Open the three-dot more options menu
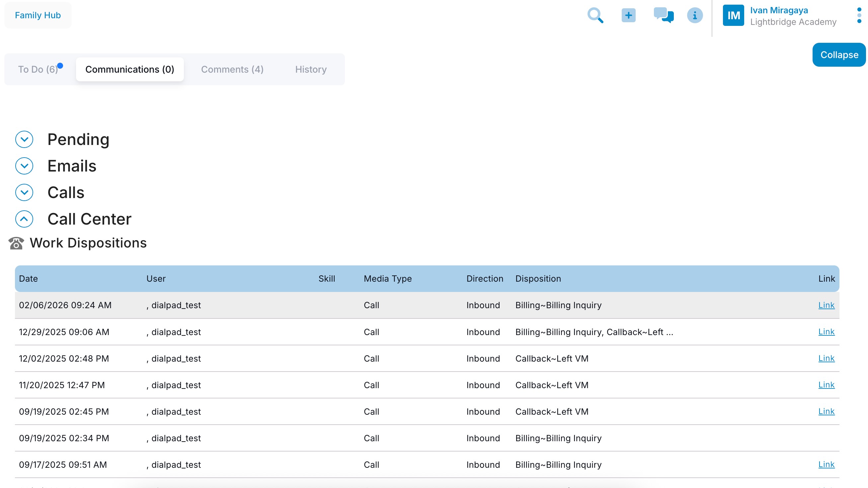868x488 pixels. pos(859,16)
